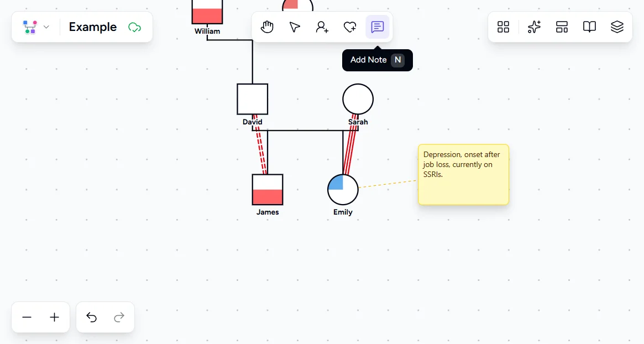Expand the app menu chevron
644x344 pixels.
click(x=46, y=27)
